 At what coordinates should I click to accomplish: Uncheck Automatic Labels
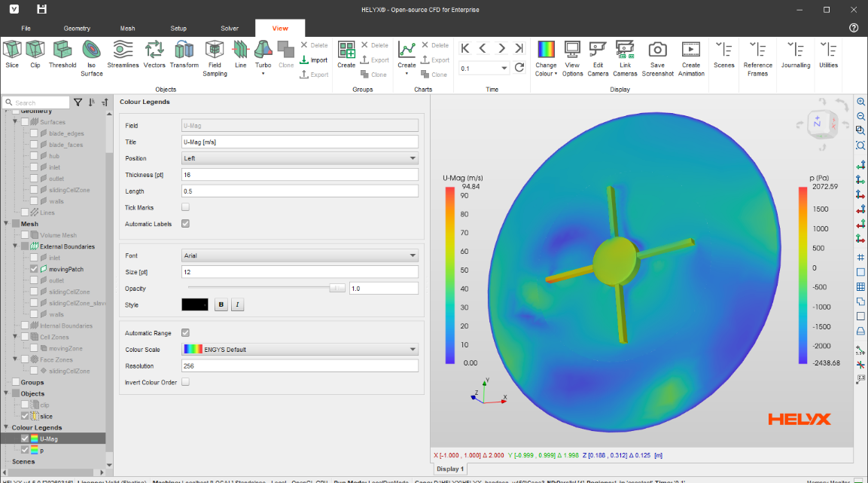(185, 224)
